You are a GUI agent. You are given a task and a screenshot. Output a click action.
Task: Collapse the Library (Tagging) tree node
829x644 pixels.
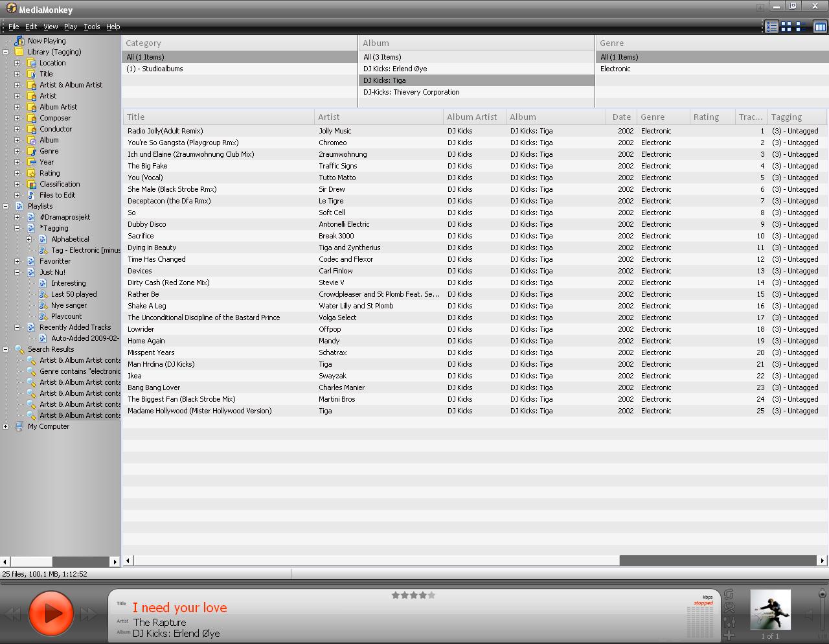pyautogui.click(x=6, y=52)
